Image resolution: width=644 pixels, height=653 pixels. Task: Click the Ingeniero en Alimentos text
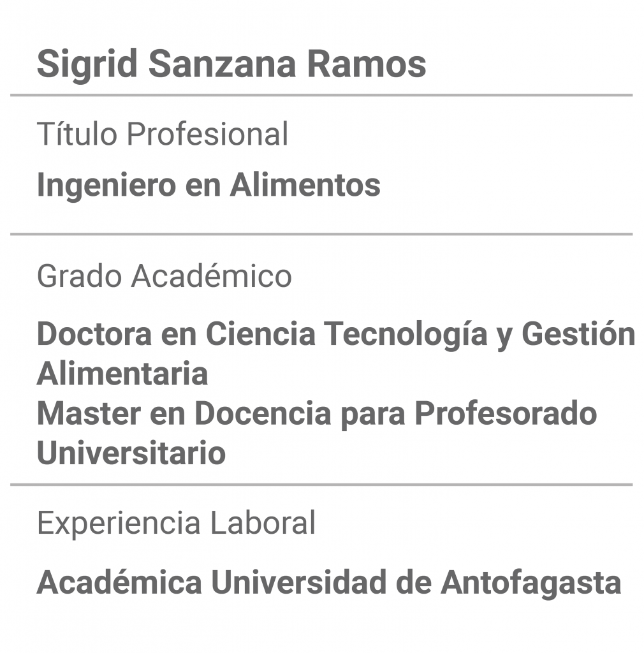coord(209,185)
